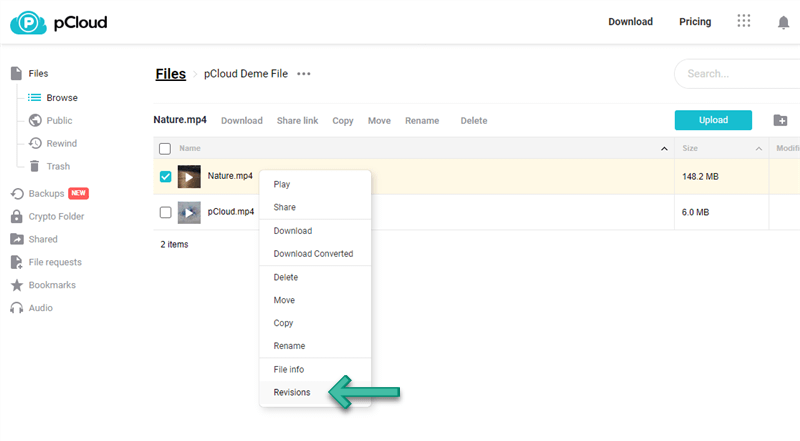Open Crypto Folder in sidebar
The width and height of the screenshot is (800, 441).
tap(57, 216)
